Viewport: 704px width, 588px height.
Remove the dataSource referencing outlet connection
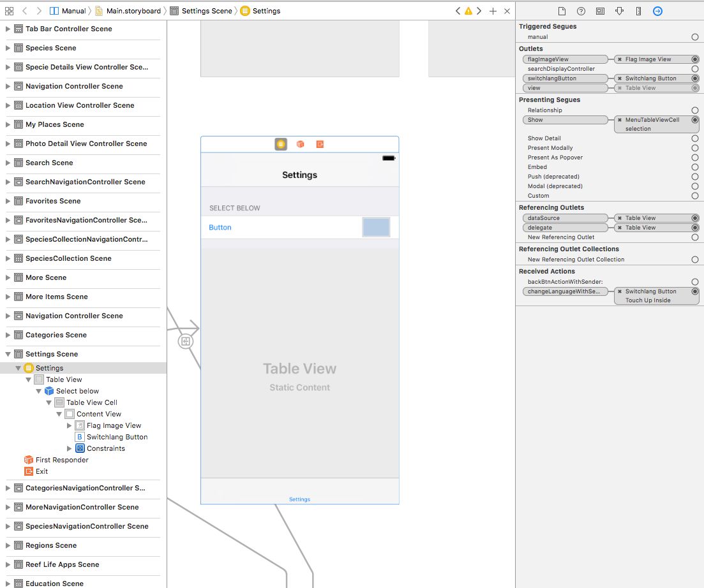click(620, 218)
